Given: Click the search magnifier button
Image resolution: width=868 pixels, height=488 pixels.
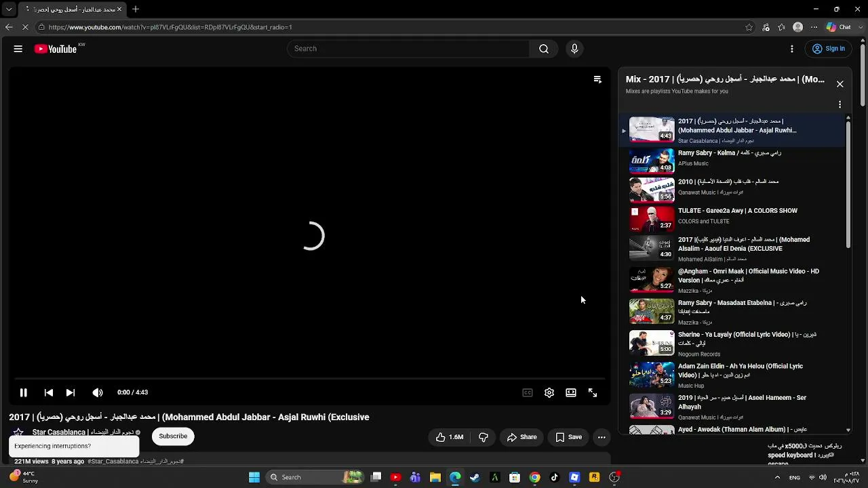Looking at the screenshot, I should click(x=544, y=49).
